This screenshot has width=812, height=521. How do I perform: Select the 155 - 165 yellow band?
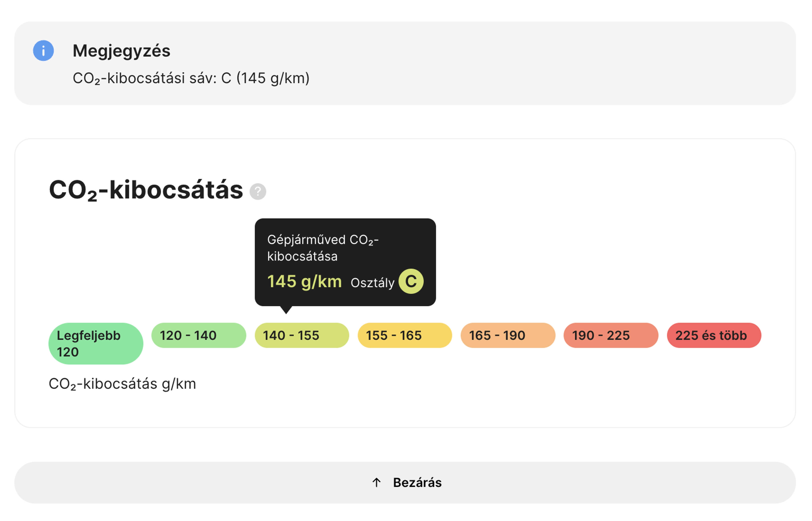pos(405,336)
